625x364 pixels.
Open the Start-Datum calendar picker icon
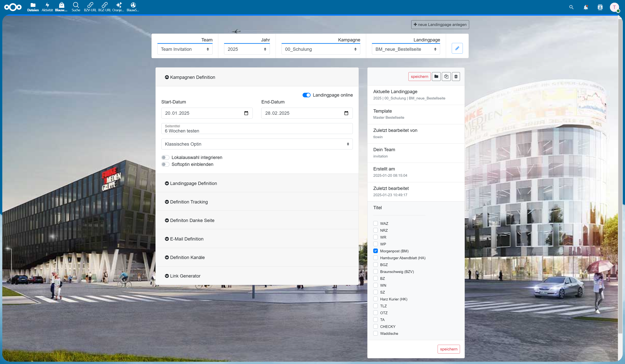pos(246,113)
